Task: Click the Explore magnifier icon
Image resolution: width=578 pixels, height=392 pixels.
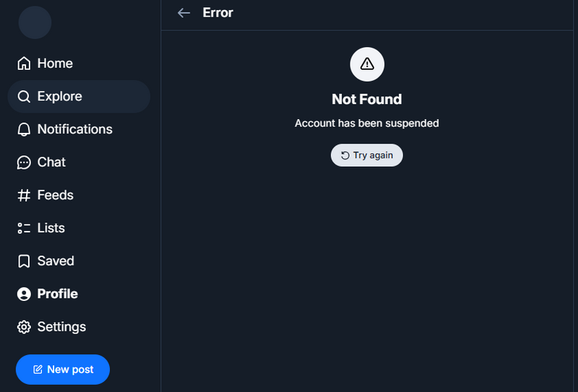Action: tap(24, 97)
